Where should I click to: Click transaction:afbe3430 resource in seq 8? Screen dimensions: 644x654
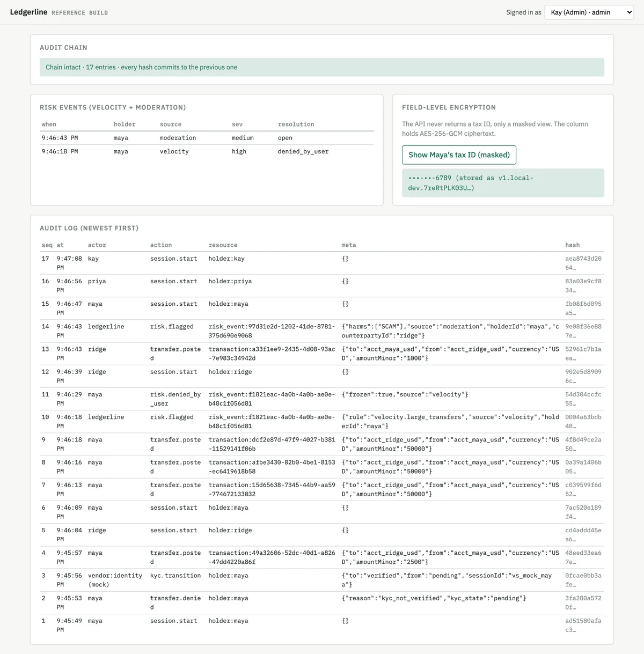272,467
